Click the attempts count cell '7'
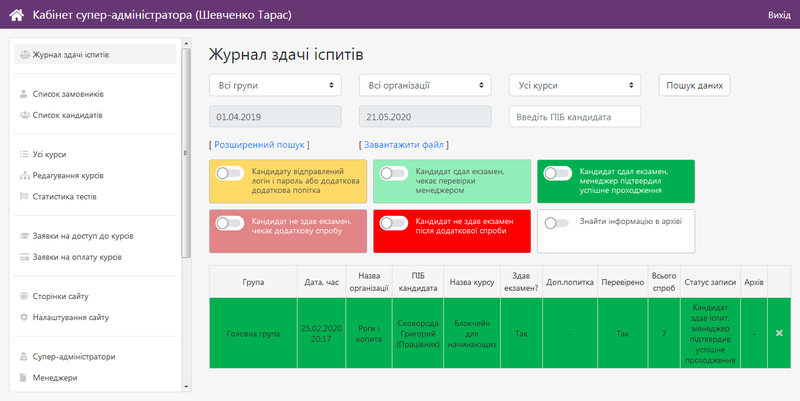Screen dimensions: 800x401 [x=664, y=334]
